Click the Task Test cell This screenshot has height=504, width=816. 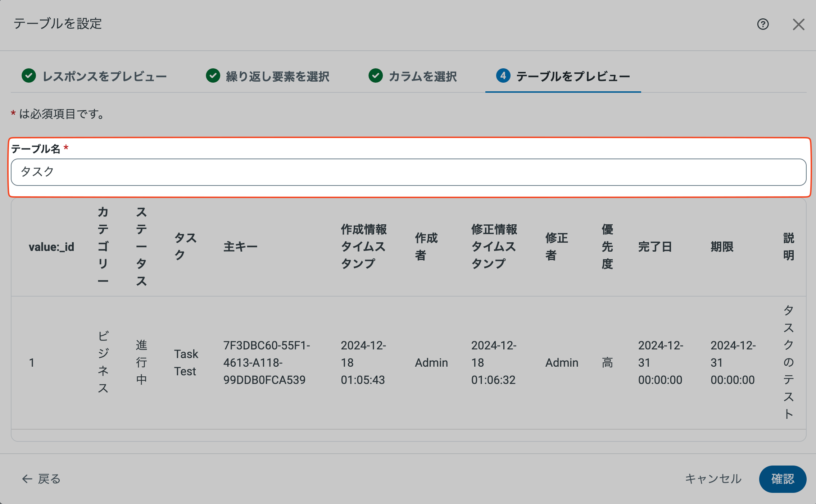click(x=186, y=362)
